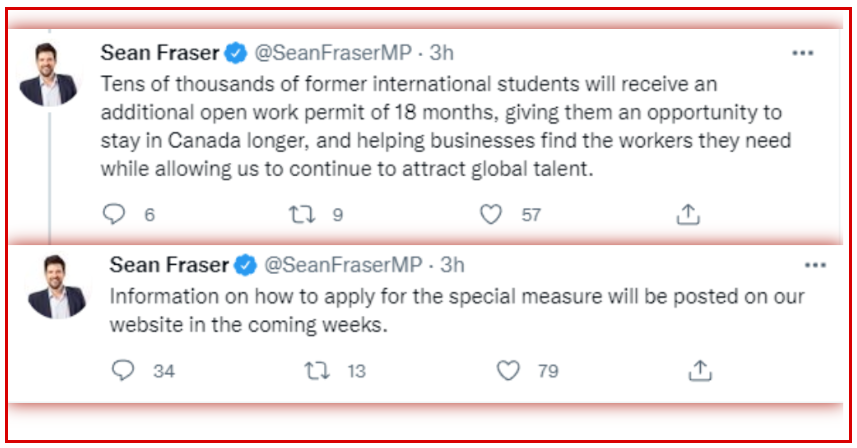Click the verified badge on first tweet
The width and height of the screenshot is (857, 448).
pos(236,51)
